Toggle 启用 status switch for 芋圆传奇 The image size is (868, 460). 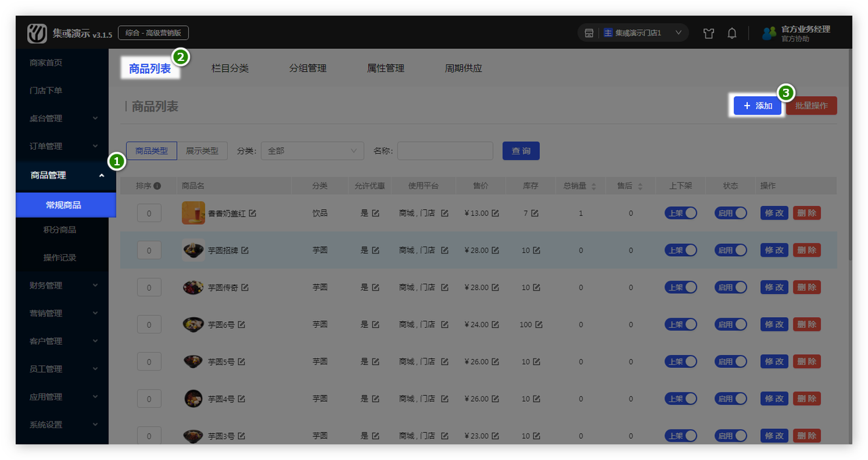[731, 287]
